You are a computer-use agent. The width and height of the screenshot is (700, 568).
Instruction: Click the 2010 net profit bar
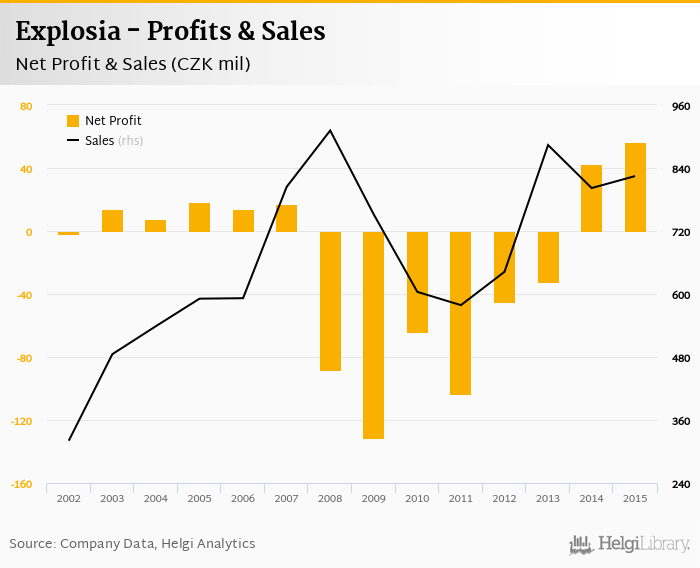point(417,282)
